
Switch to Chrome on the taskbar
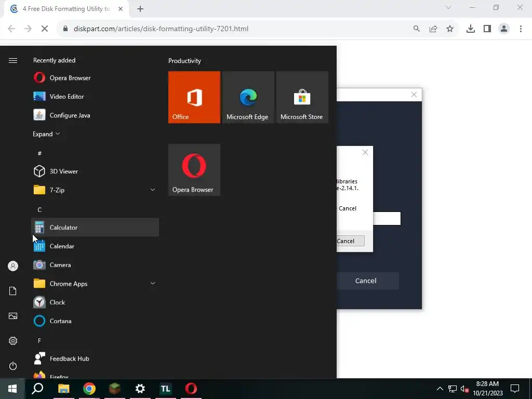pos(89,389)
